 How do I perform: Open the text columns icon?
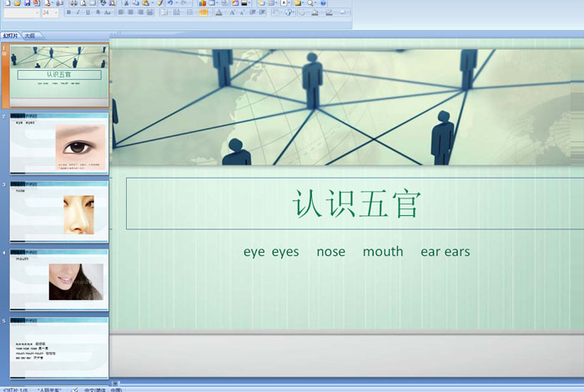(x=177, y=13)
